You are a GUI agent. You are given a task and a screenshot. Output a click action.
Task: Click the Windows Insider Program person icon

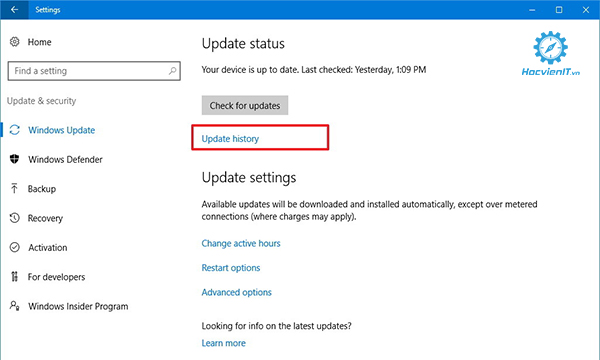tap(15, 306)
